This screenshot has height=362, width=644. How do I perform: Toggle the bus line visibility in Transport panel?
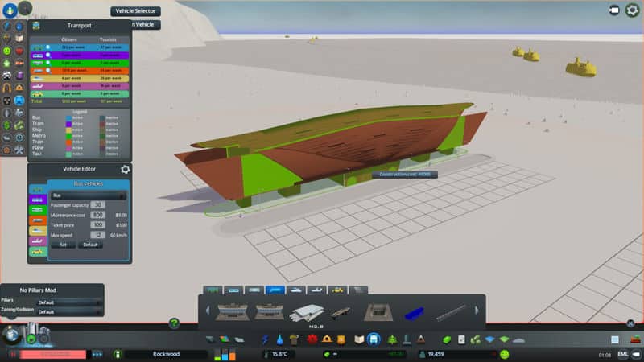(47, 47)
